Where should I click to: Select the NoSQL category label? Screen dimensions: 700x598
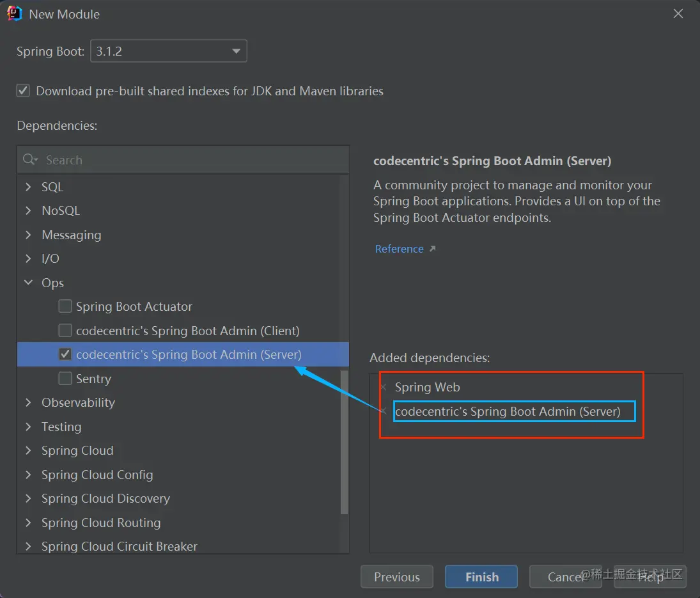point(61,210)
